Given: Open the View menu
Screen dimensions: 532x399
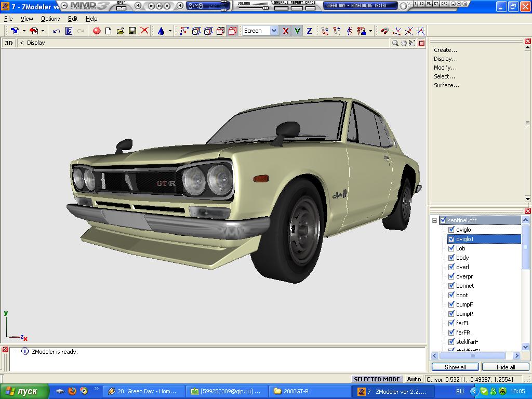Looking at the screenshot, I should pos(27,19).
